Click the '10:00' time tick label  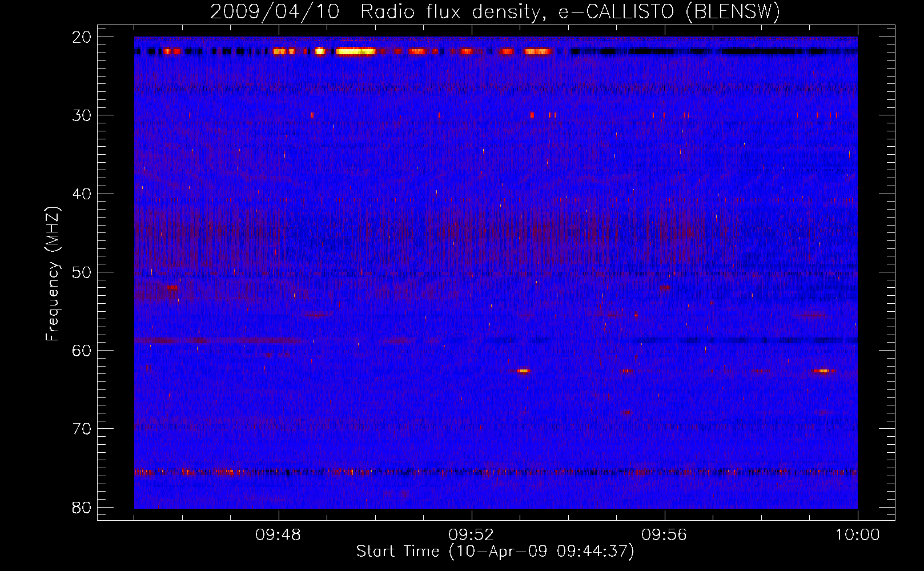(857, 535)
